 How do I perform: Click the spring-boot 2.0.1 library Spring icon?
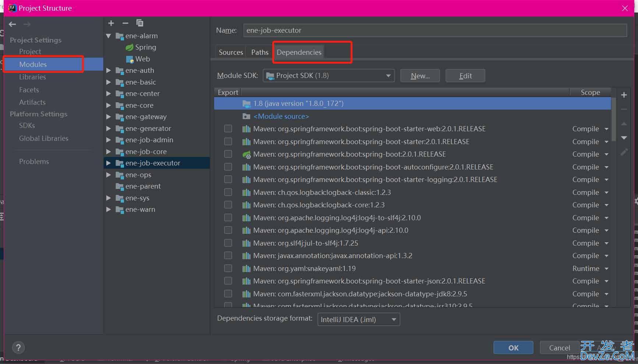click(x=247, y=154)
